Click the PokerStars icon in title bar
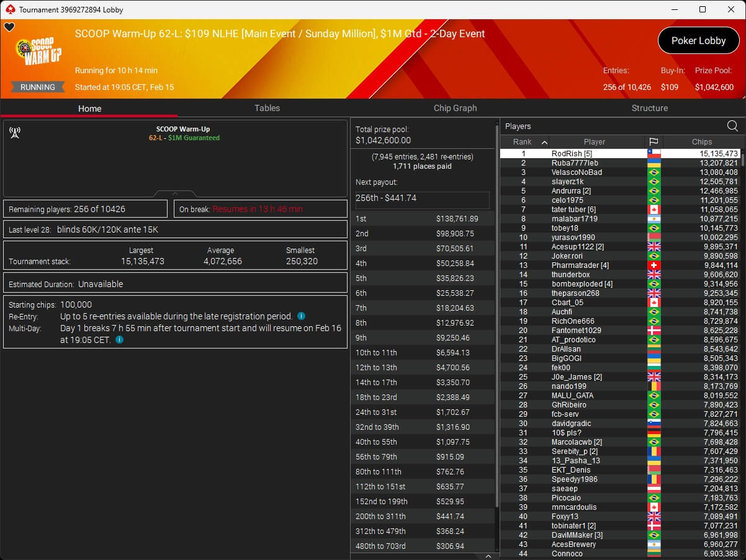Screen dimensions: 746x560 (9, 9)
